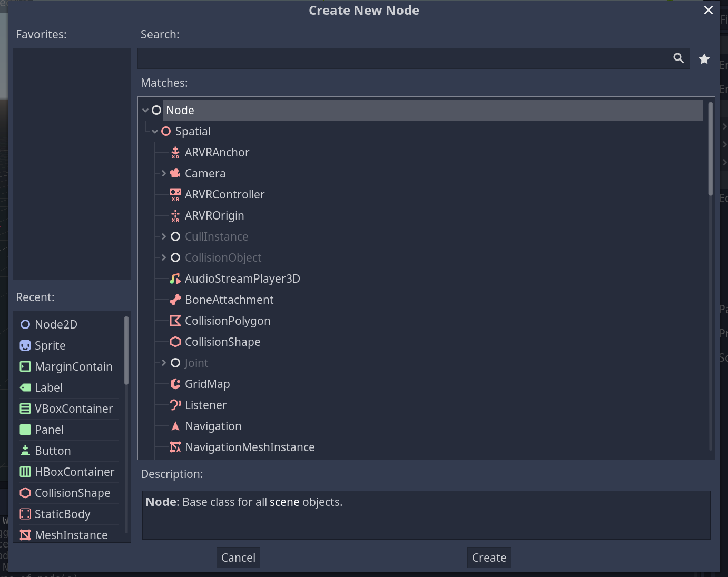The width and height of the screenshot is (728, 577).
Task: Click the AudioStreamPlayer3D music note icon
Action: 175,278
